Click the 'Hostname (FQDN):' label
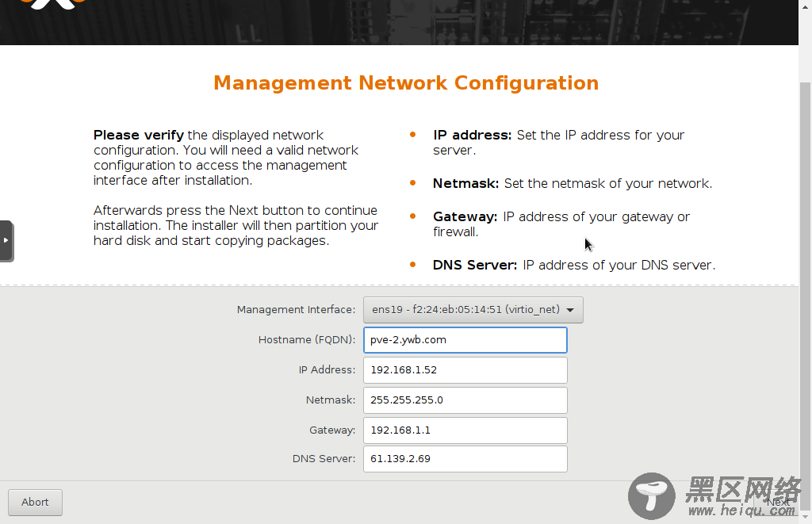Screen dimensions: 812x524 (x=307, y=339)
